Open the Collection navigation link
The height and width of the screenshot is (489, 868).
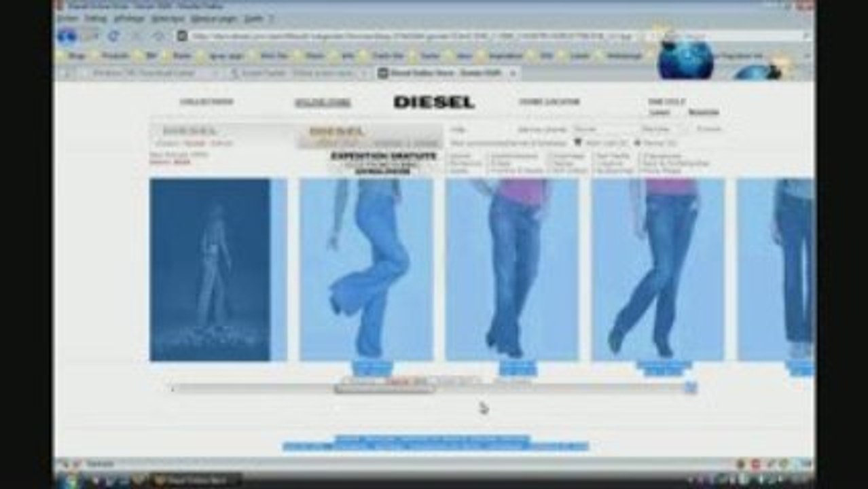pyautogui.click(x=206, y=102)
